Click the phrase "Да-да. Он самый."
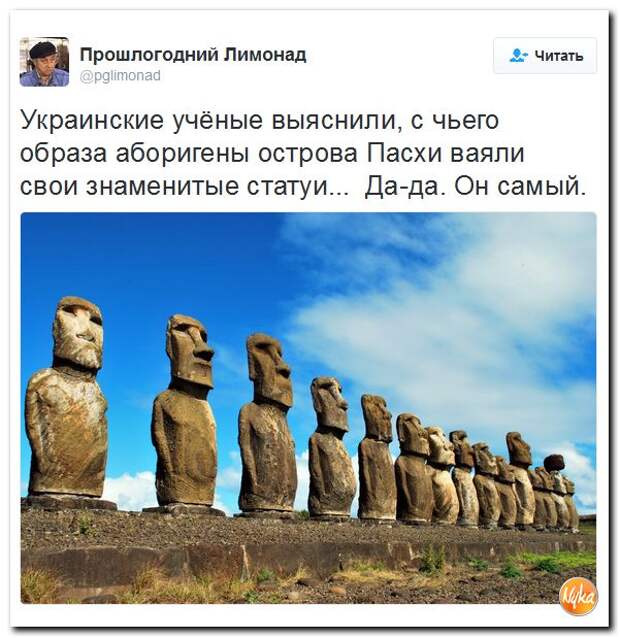 [475, 187]
